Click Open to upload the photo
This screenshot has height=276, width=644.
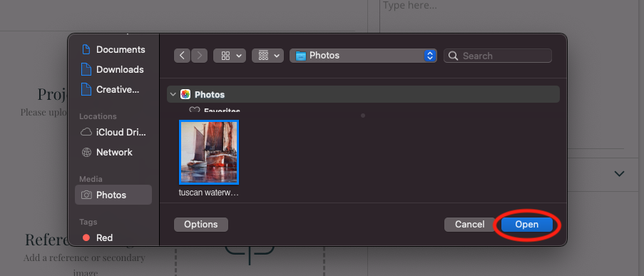tap(527, 225)
